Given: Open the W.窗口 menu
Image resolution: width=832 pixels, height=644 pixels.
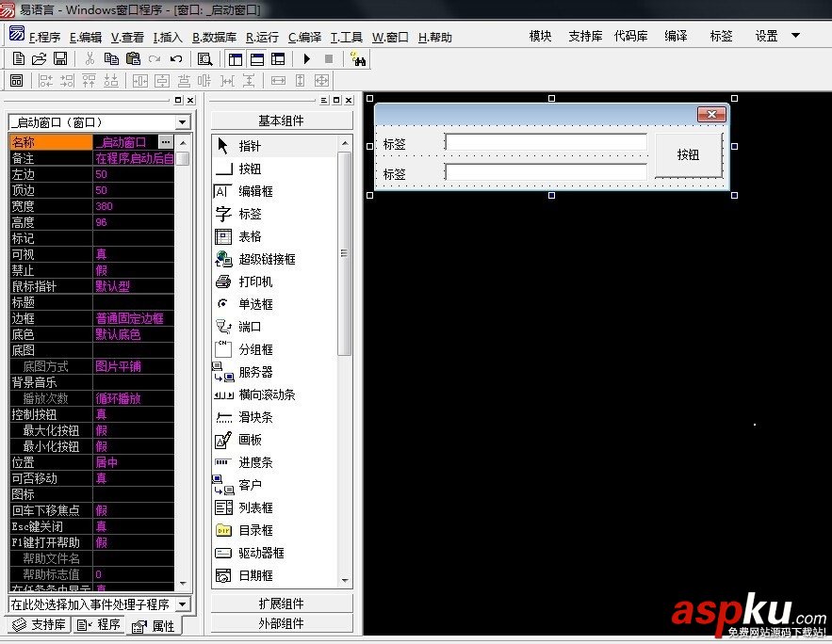Looking at the screenshot, I should 390,37.
